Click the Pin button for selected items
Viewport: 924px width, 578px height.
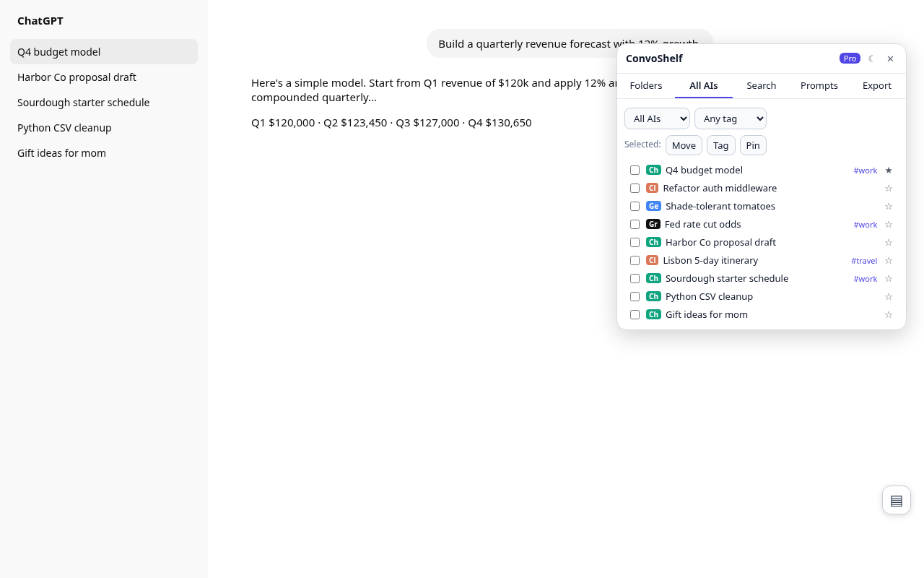click(x=753, y=145)
